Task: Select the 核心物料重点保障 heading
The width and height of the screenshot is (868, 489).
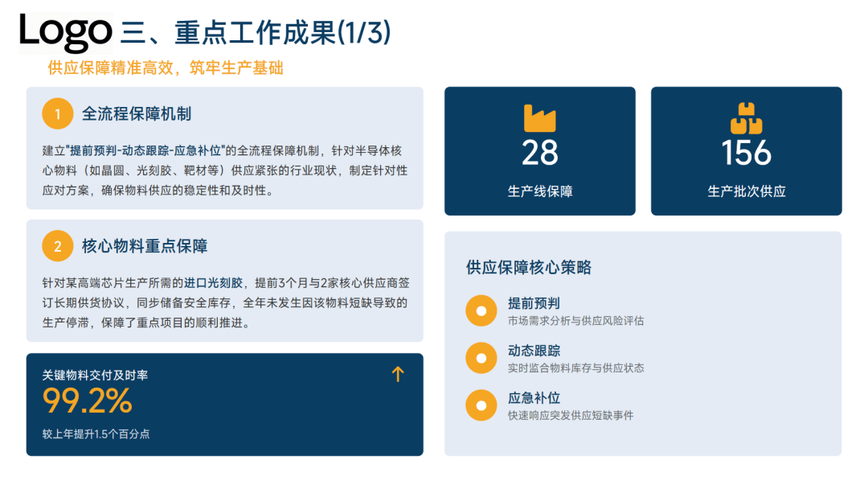Action: [145, 246]
